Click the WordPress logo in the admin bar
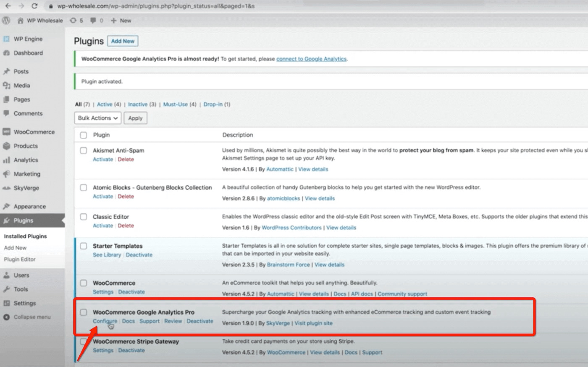Viewport: 588px width, 367px height. pyautogui.click(x=6, y=21)
